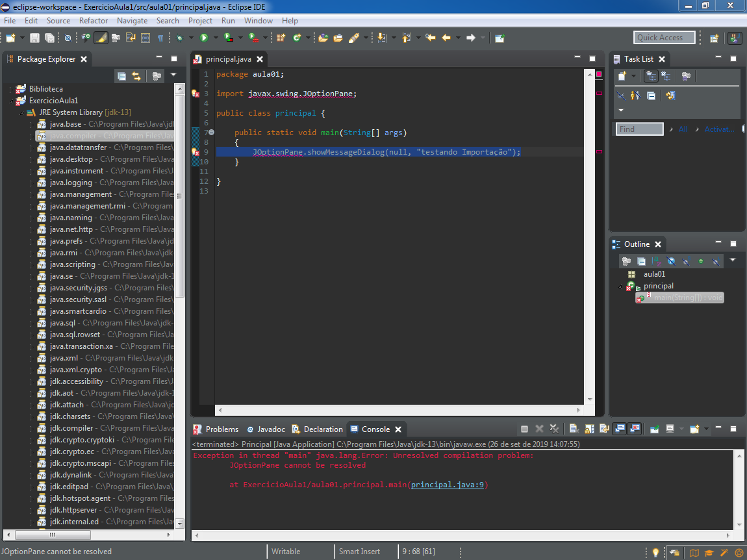Click the All link in Task List
Image resolution: width=747 pixels, height=560 pixels.
coord(683,129)
